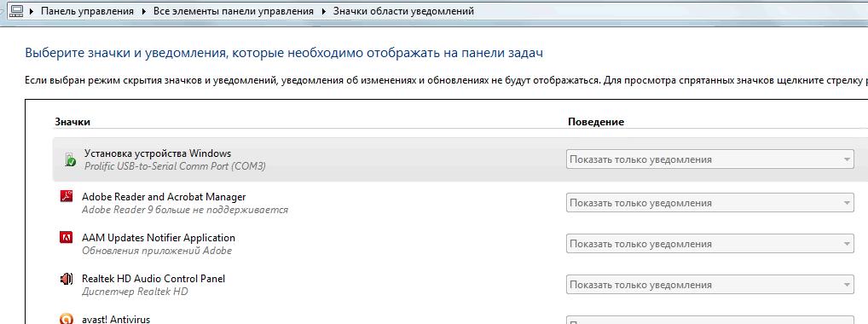This screenshot has width=868, height=324.
Task: Open behavior dropdown for avast! Antivirus
Action: point(710,320)
